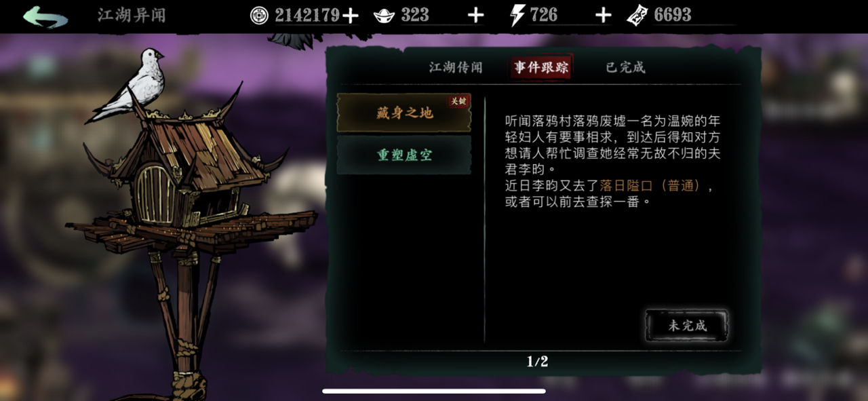Tap the copper coin currency icon
This screenshot has height=401, width=868.
pyautogui.click(x=259, y=16)
